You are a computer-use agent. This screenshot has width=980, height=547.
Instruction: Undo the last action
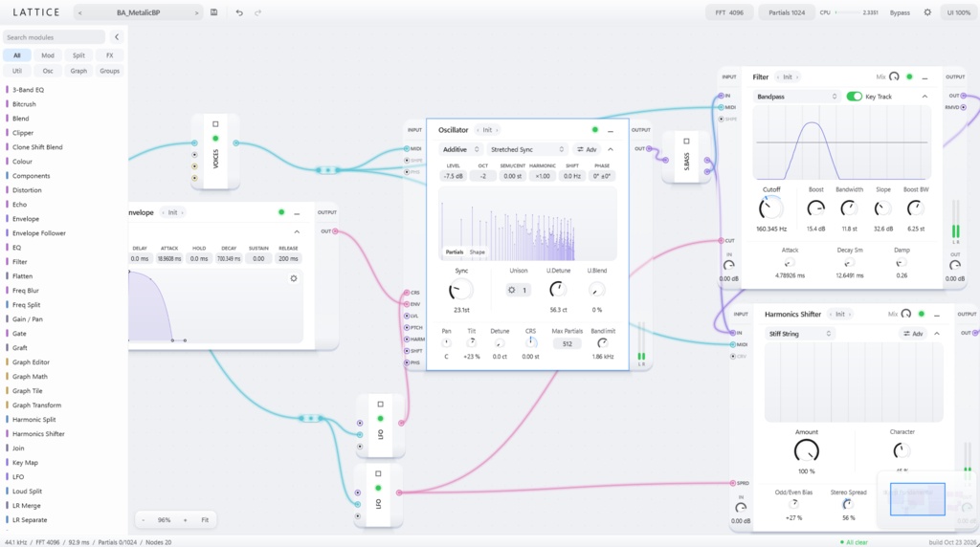[238, 12]
